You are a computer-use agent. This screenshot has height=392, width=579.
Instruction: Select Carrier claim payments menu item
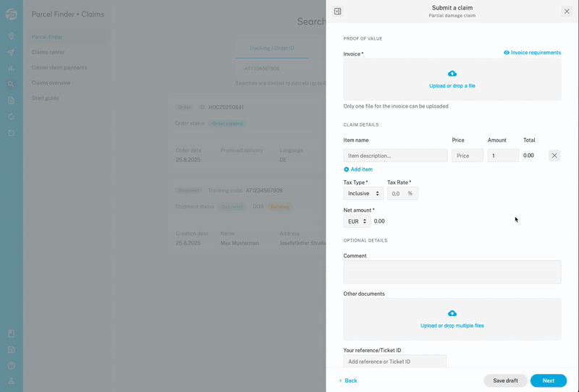click(59, 67)
